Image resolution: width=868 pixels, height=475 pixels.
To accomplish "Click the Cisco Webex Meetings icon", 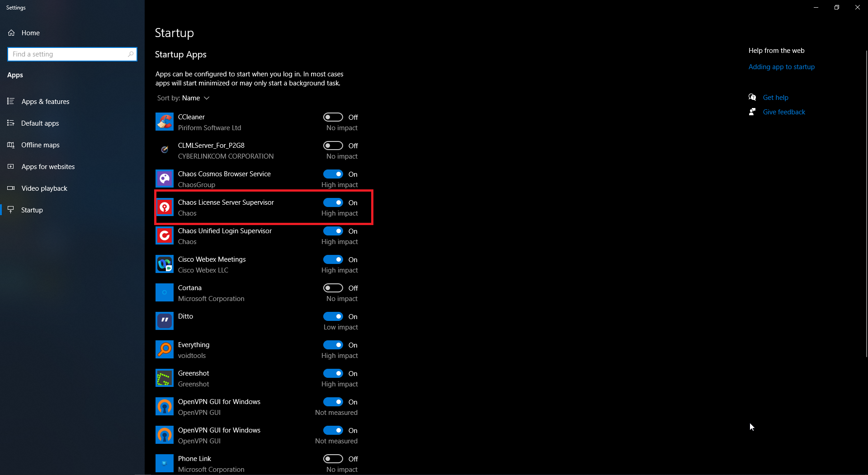I will [165, 264].
